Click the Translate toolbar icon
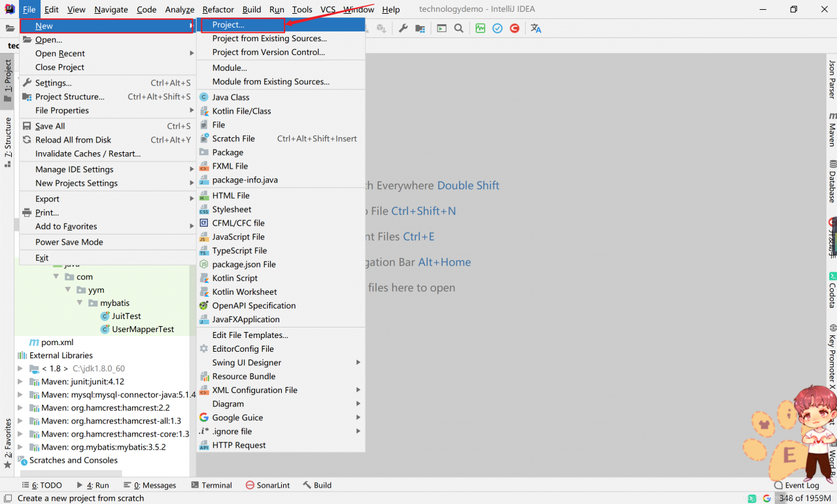This screenshot has width=837, height=504. coord(536,28)
